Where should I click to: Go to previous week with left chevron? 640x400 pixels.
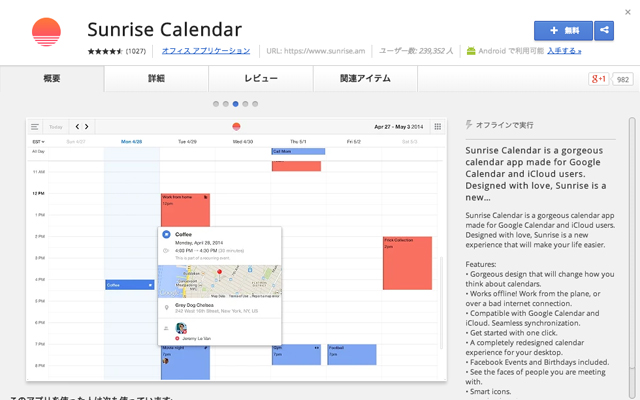[77, 127]
